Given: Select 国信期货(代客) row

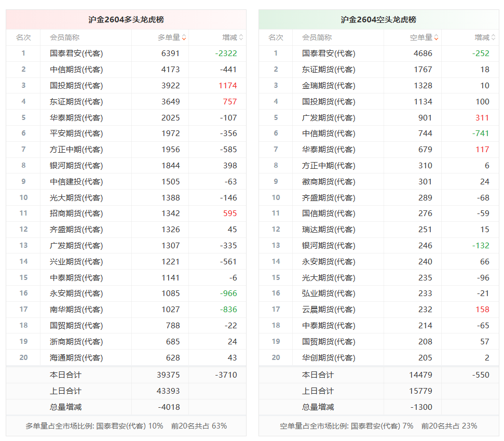Looking at the screenshot, I should [x=378, y=213].
